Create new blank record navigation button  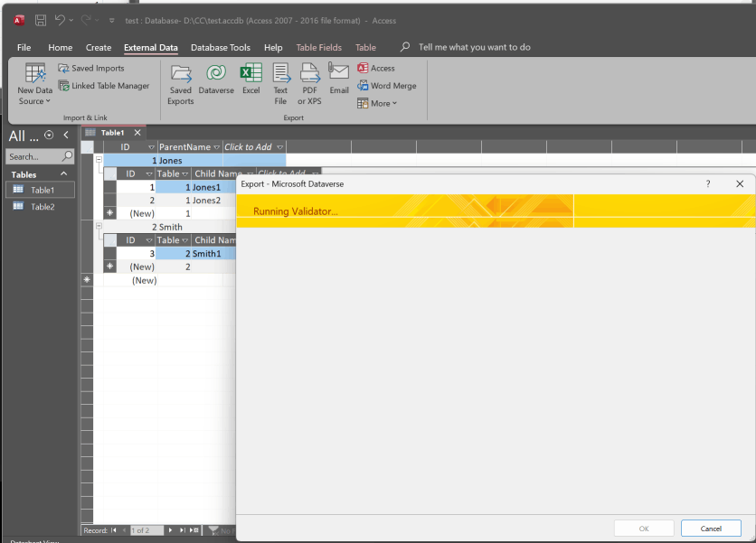194,530
